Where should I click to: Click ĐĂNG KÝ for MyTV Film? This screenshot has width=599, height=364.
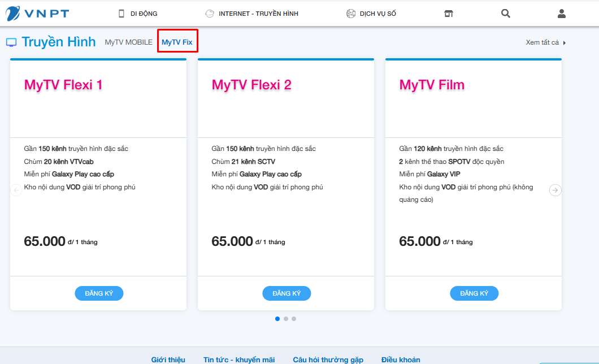tap(474, 293)
